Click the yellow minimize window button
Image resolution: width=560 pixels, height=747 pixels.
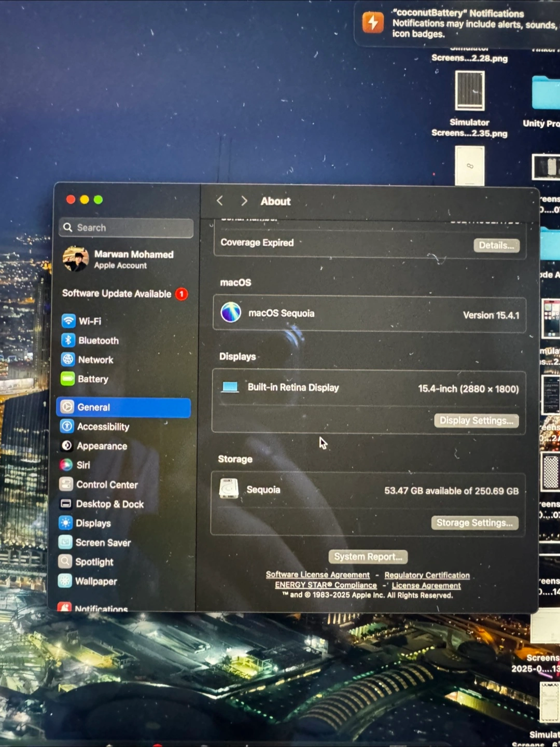[85, 200]
